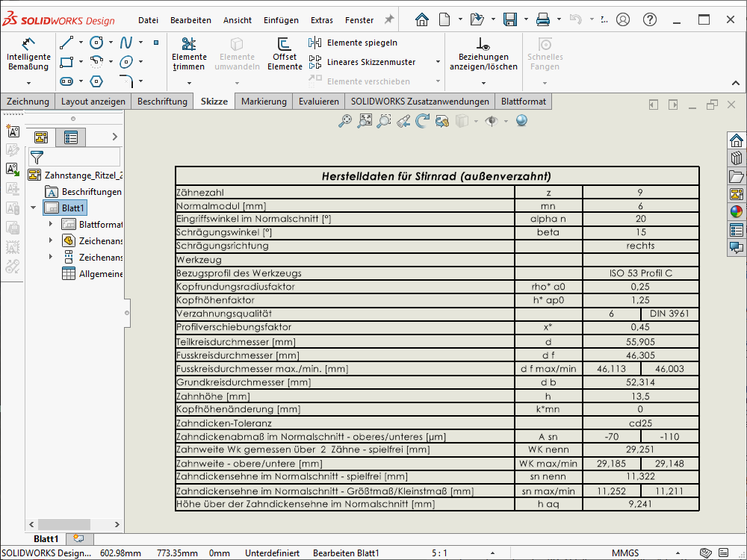Open the Einfügen menu
This screenshot has height=560, width=747.
(x=281, y=20)
